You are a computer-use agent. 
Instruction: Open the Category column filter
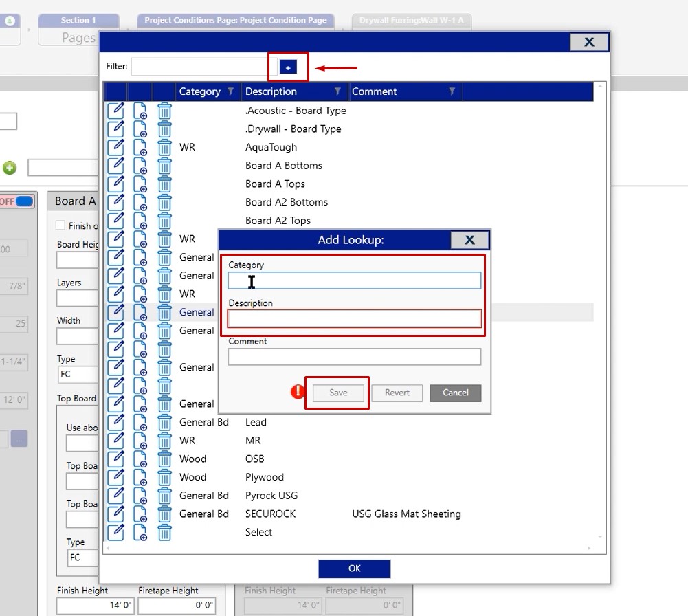tap(230, 91)
